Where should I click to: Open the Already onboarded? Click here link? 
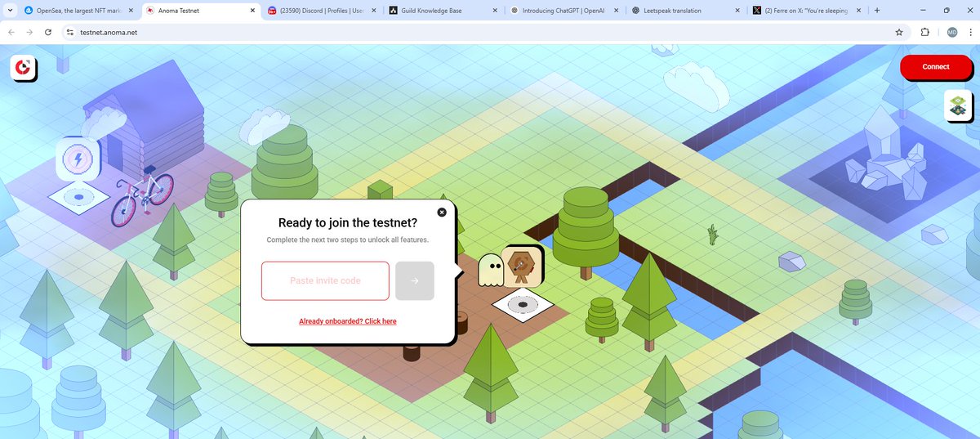pos(348,321)
